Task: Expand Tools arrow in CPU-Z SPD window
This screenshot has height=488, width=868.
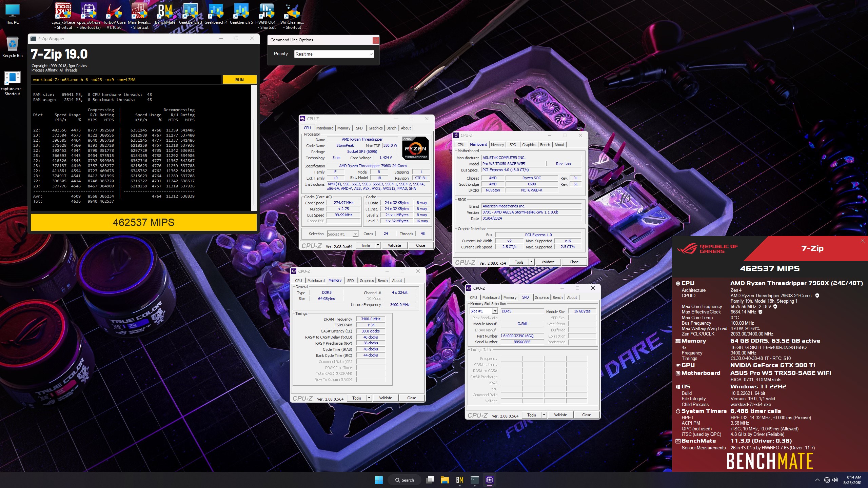Action: coord(544,415)
